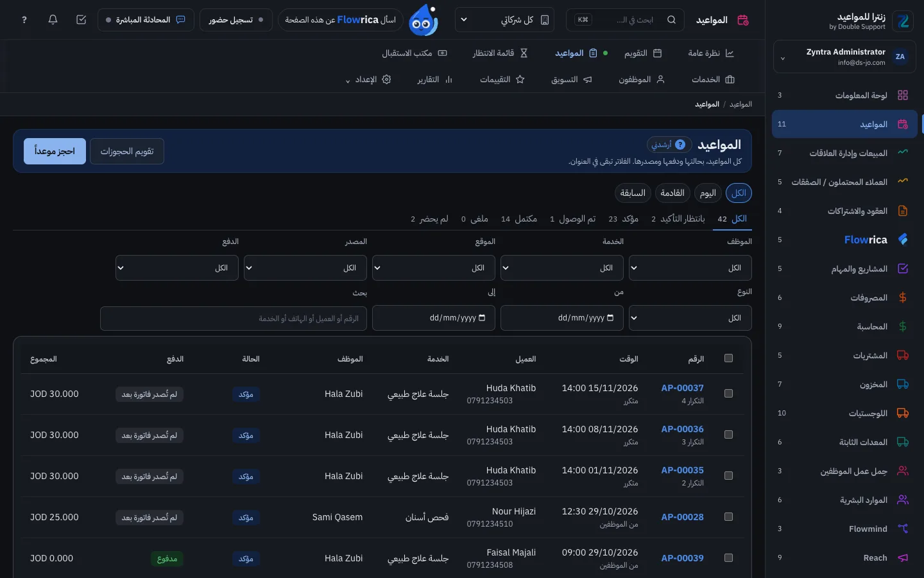This screenshot has width=924, height=578.
Task: Click the بحث search text field in filters
Action: [x=234, y=319]
